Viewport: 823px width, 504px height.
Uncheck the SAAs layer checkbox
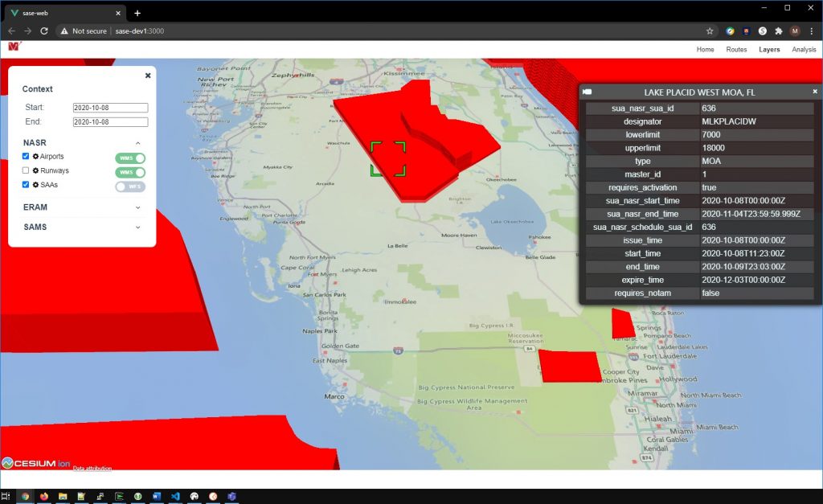26,184
